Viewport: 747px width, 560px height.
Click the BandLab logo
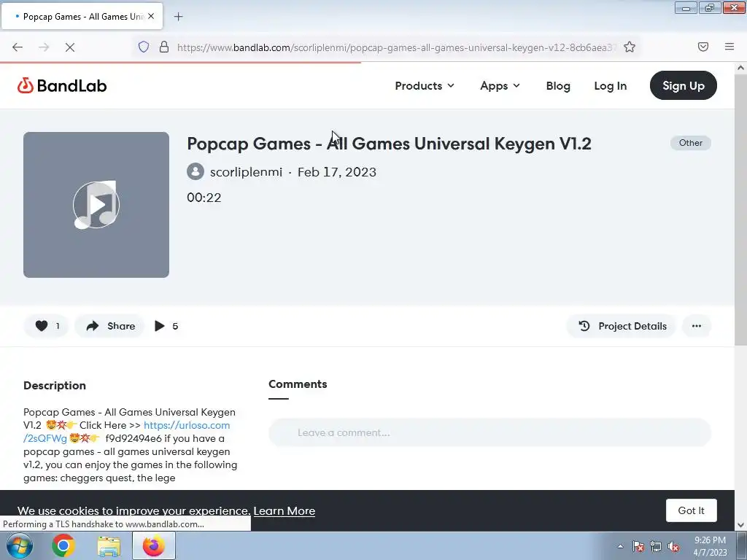tap(62, 86)
